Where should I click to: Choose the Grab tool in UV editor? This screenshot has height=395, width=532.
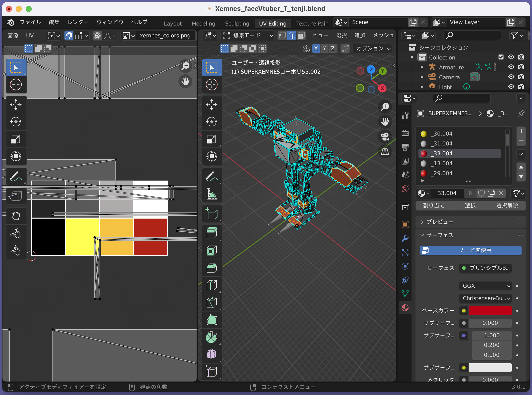[16, 216]
